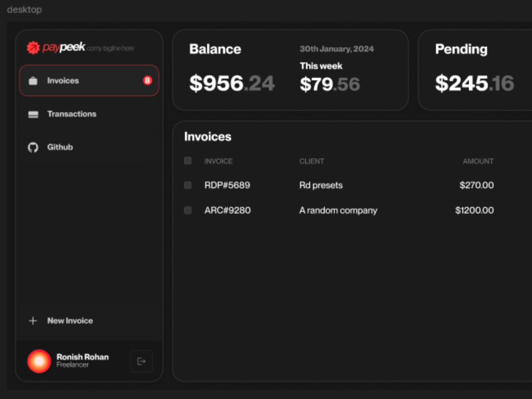Select invoice number ARC#9280
This screenshot has height=399, width=532.
coord(227,210)
